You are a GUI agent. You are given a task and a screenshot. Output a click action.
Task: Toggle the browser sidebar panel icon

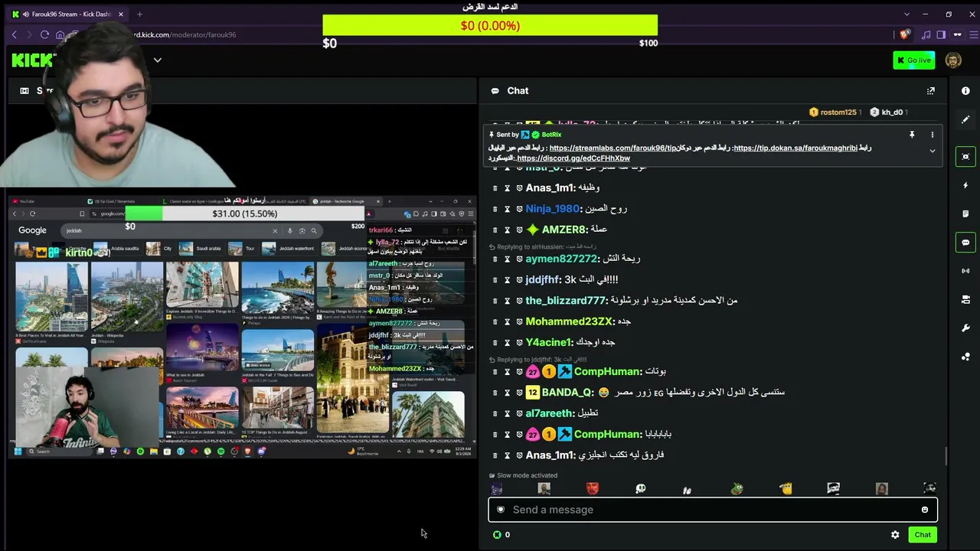click(941, 34)
